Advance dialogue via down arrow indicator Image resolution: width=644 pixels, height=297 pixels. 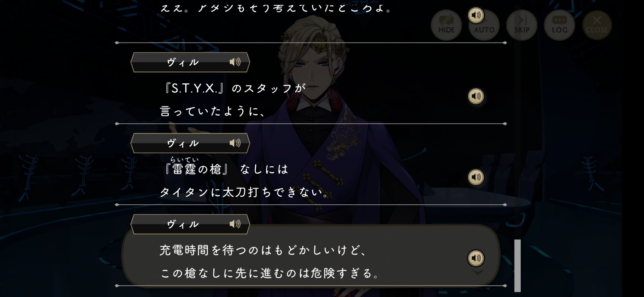478,273
